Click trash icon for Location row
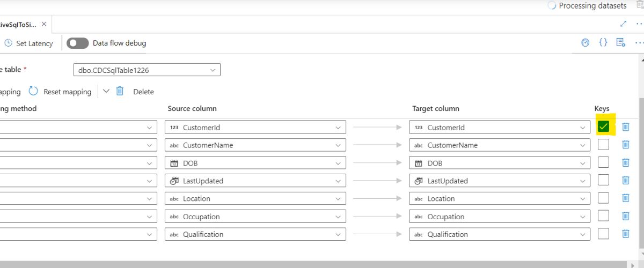 click(626, 198)
